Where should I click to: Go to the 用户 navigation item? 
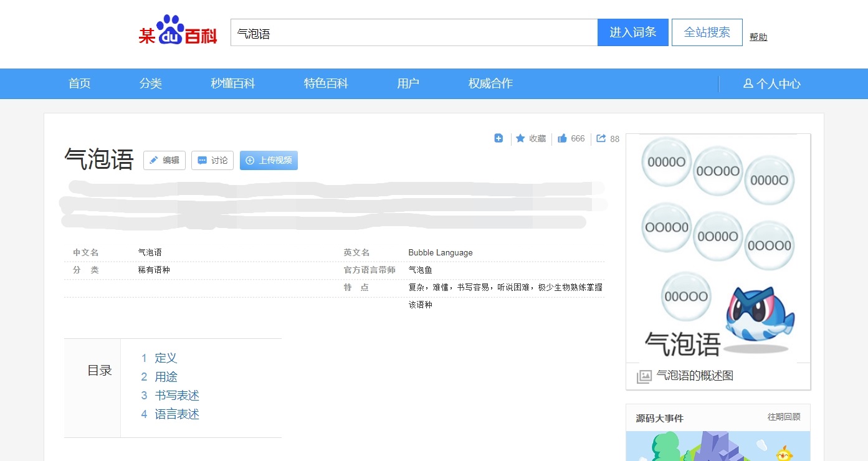point(408,83)
